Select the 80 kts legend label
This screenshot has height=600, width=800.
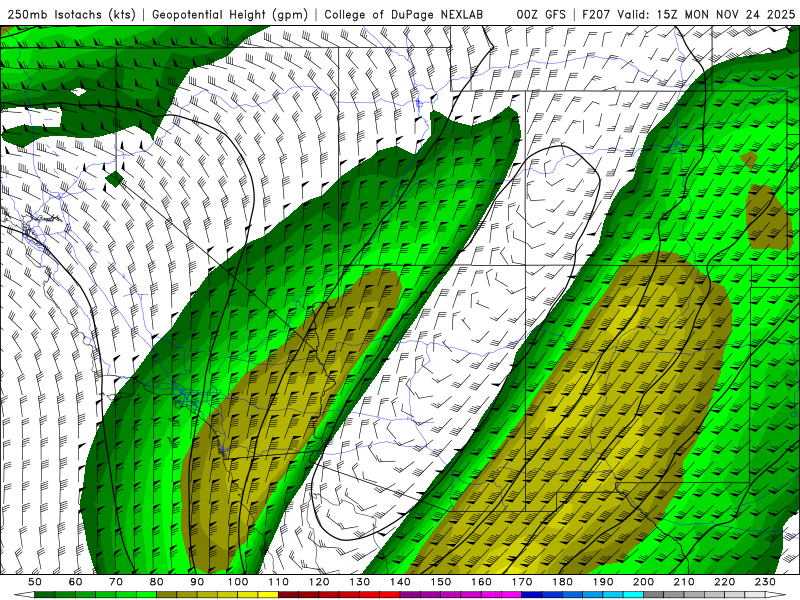pyautogui.click(x=157, y=582)
